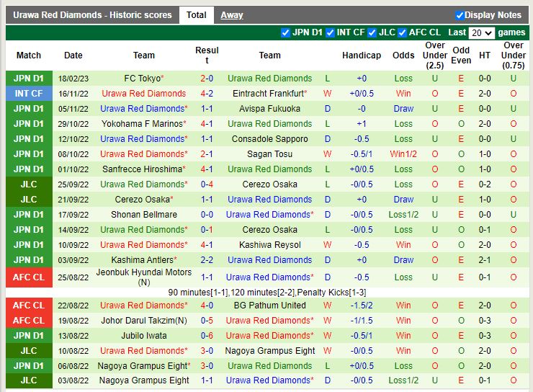Click the BG Pathum United team link
Screen dimensions: 533x392
pyautogui.click(x=269, y=306)
